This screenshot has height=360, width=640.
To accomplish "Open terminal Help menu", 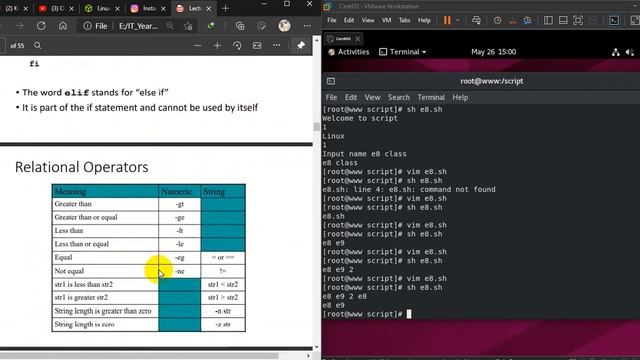I will coord(460,97).
